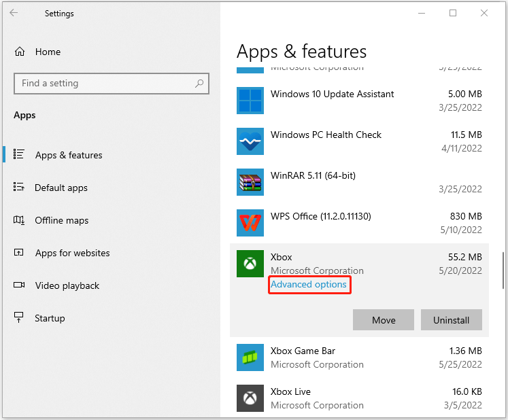
Task: Select the Video playback camera icon
Action: [19, 285]
